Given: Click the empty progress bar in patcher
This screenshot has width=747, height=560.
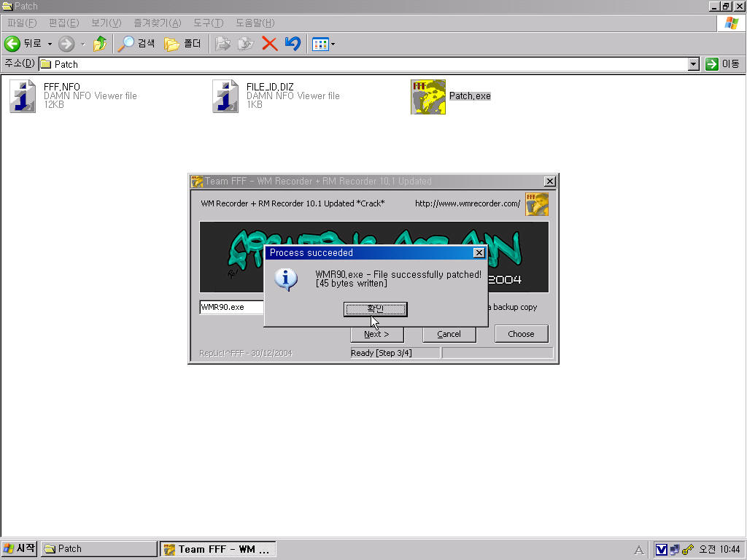Looking at the screenshot, I should point(498,353).
